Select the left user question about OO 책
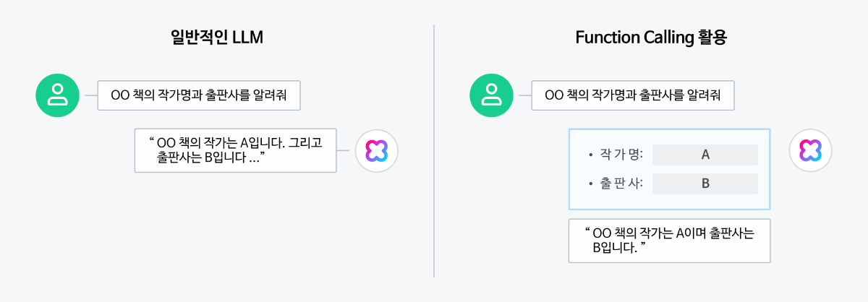Screen dimensions: 868x302 (x=199, y=95)
